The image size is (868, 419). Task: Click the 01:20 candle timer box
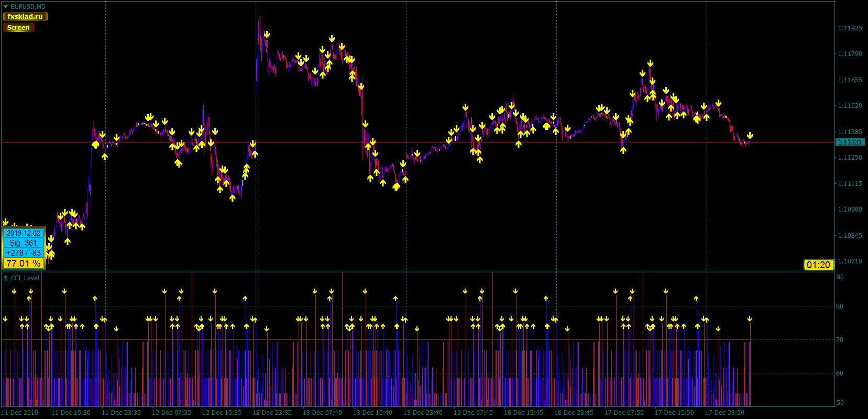pyautogui.click(x=818, y=265)
